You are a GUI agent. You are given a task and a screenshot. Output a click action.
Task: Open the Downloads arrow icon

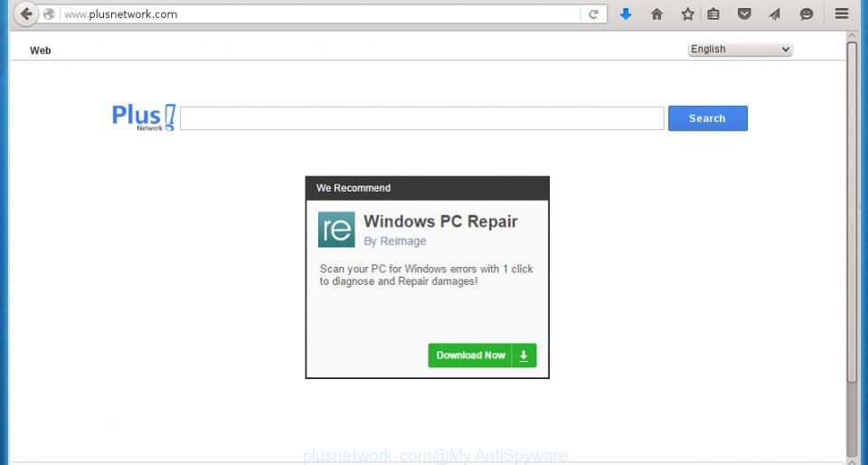(626, 14)
